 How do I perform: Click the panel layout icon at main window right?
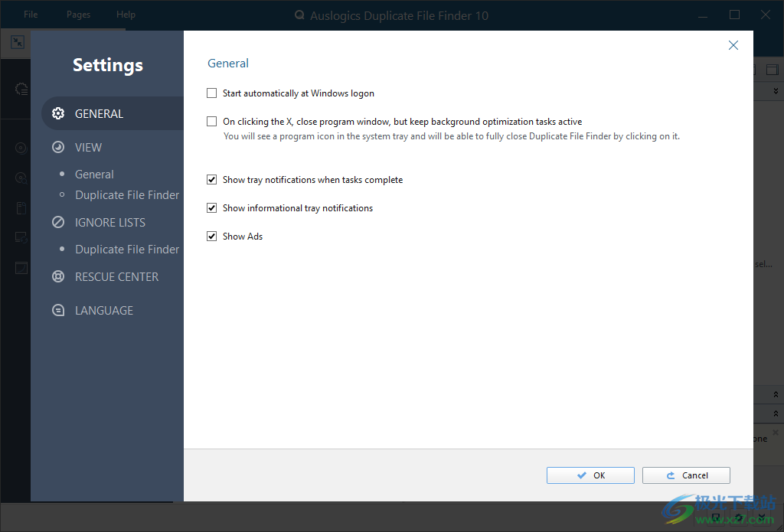click(x=773, y=70)
